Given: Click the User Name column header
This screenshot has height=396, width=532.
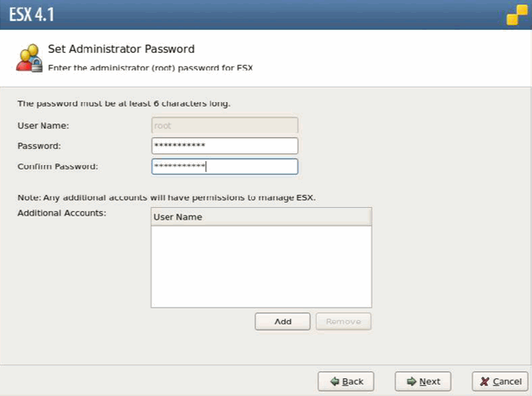Looking at the screenshot, I should click(x=260, y=217).
